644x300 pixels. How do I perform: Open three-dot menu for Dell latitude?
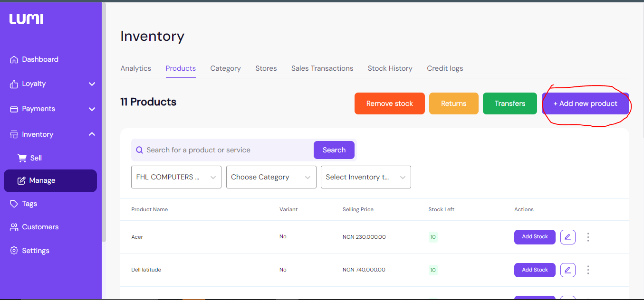(588, 270)
